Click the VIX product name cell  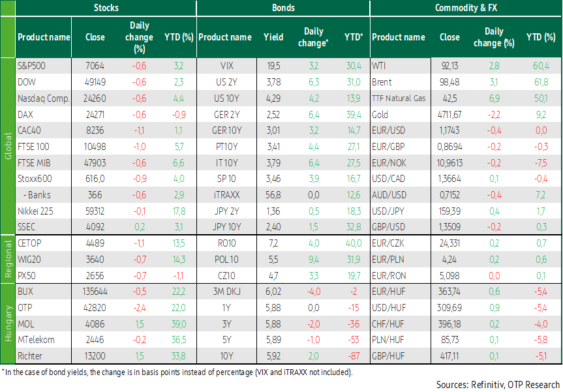tap(228, 66)
